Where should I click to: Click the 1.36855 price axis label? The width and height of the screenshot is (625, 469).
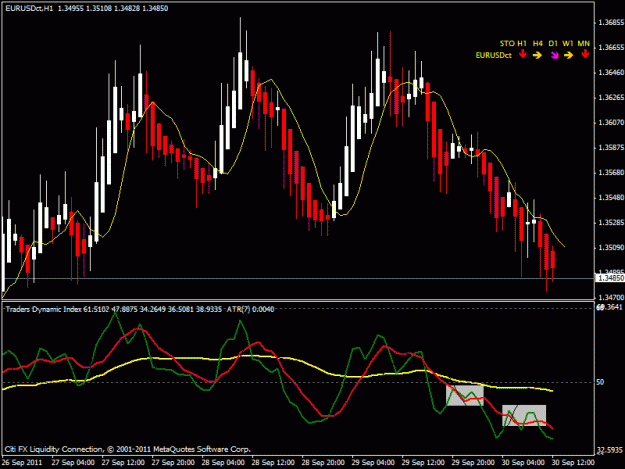pos(611,23)
